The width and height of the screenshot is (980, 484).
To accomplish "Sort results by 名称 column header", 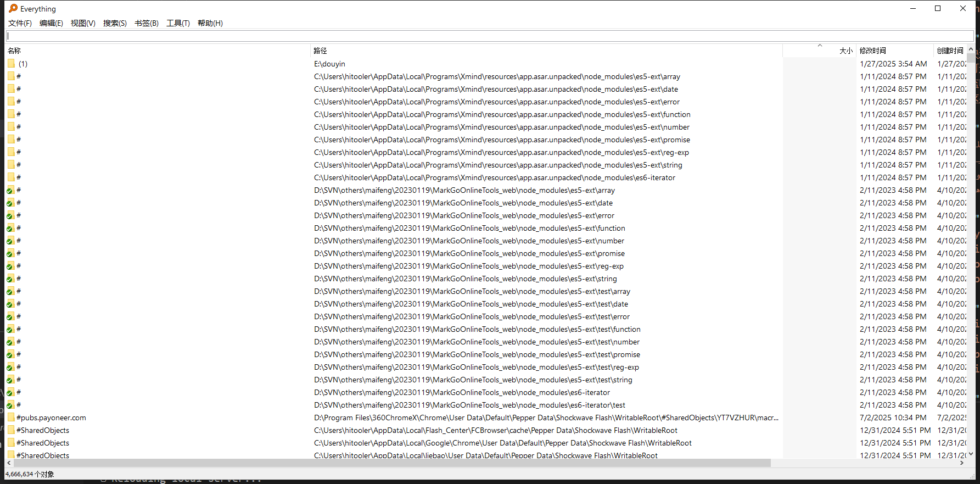I will point(158,51).
